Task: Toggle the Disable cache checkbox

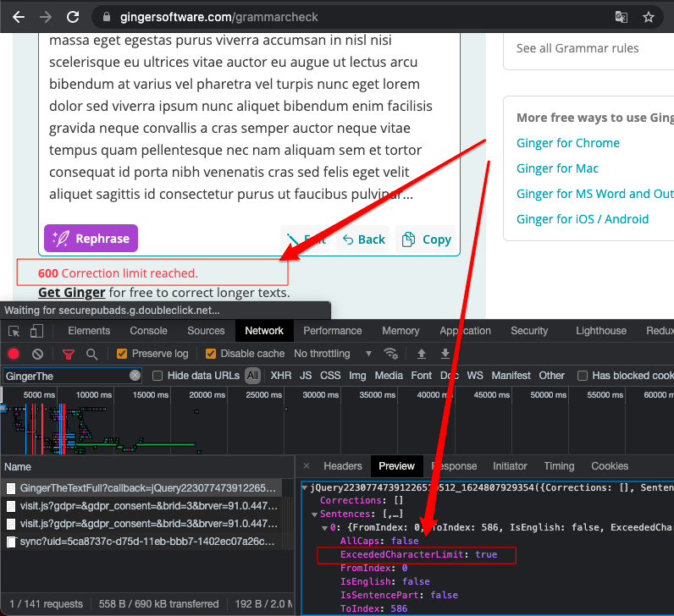Action: click(x=211, y=354)
